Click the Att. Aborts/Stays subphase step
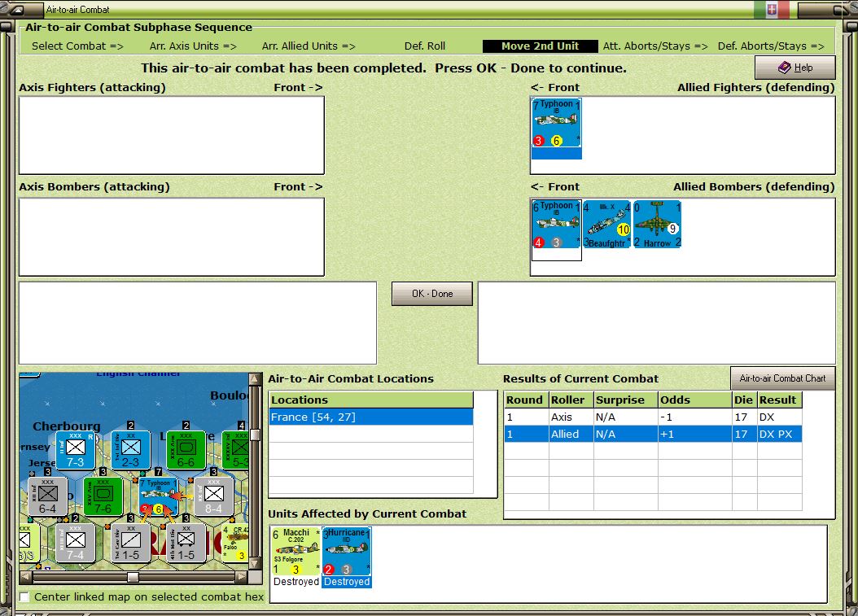 click(655, 46)
